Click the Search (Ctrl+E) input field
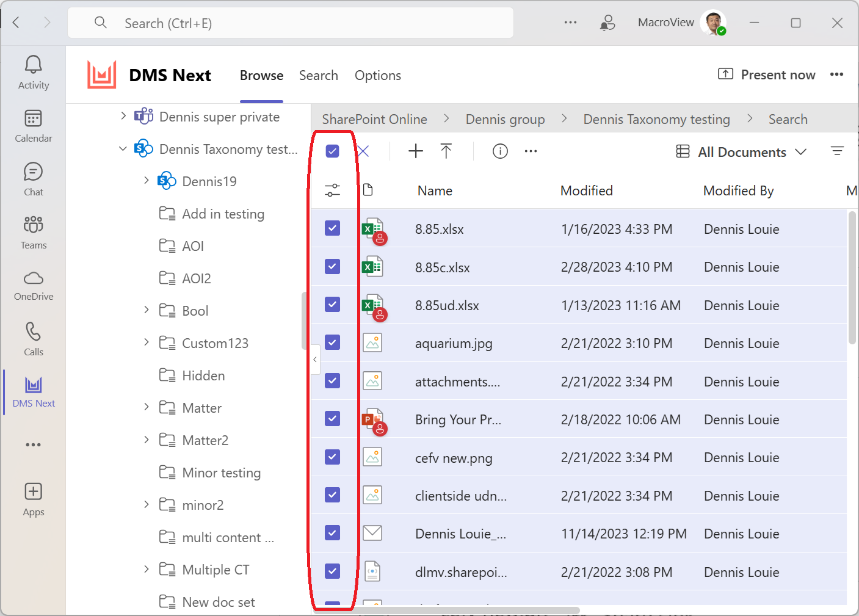The image size is (859, 616). [x=291, y=23]
